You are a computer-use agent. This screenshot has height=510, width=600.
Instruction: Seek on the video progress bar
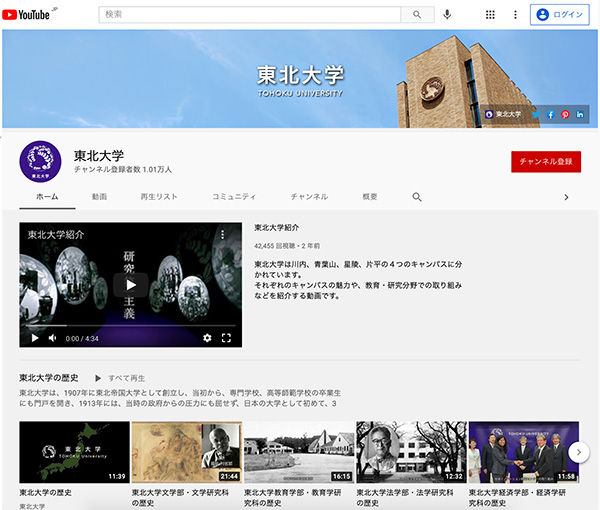(x=130, y=326)
